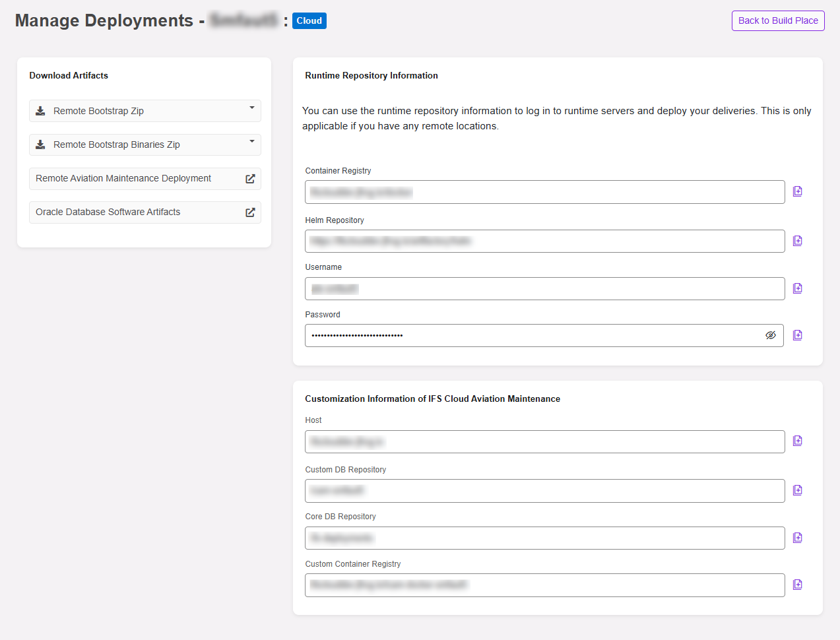This screenshot has width=840, height=640.
Task: Click inside the Container Registry field
Action: tap(545, 192)
